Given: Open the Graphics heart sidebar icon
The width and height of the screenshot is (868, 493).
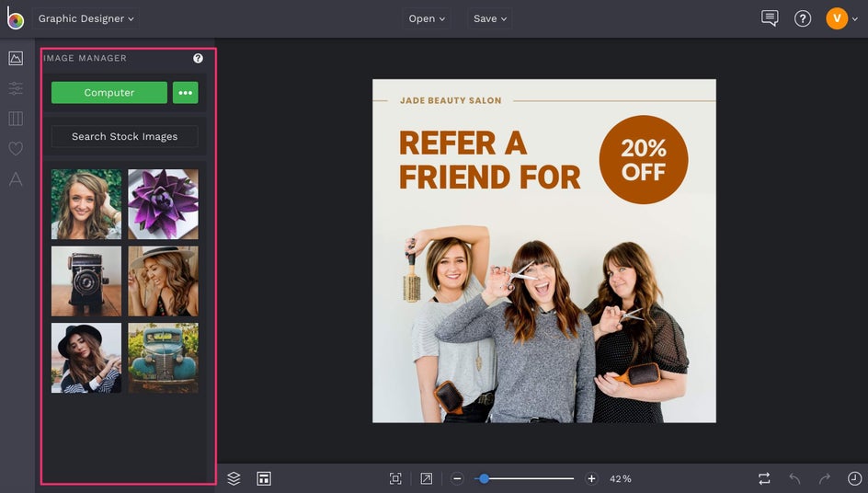Looking at the screenshot, I should click(16, 149).
